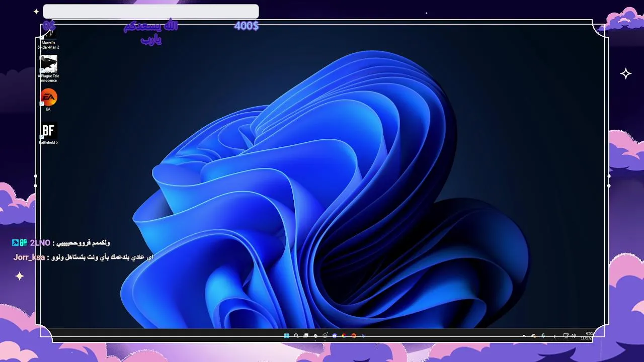
Task: Launch Battlefield 6 desktop shortcut
Action: click(x=48, y=133)
